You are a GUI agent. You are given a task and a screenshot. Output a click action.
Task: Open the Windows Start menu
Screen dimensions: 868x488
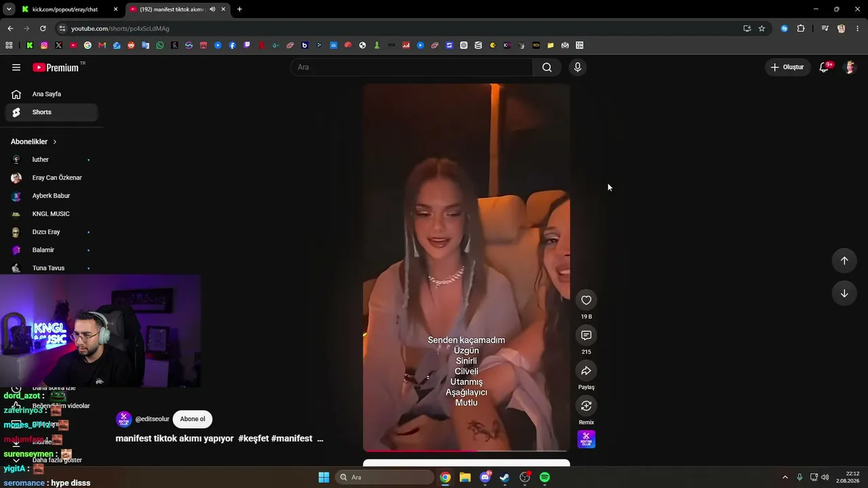coord(323,477)
